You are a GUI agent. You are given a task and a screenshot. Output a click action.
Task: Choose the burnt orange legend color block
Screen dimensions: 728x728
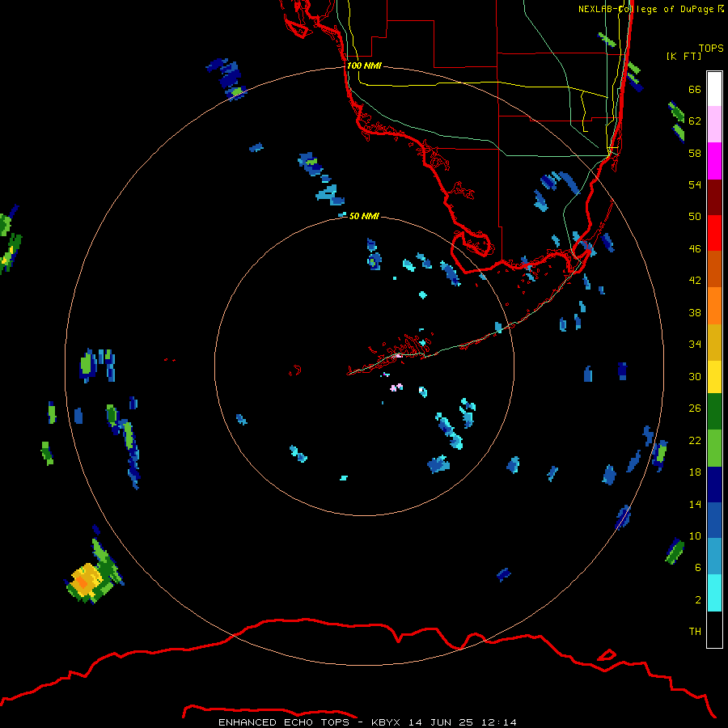coord(714,269)
